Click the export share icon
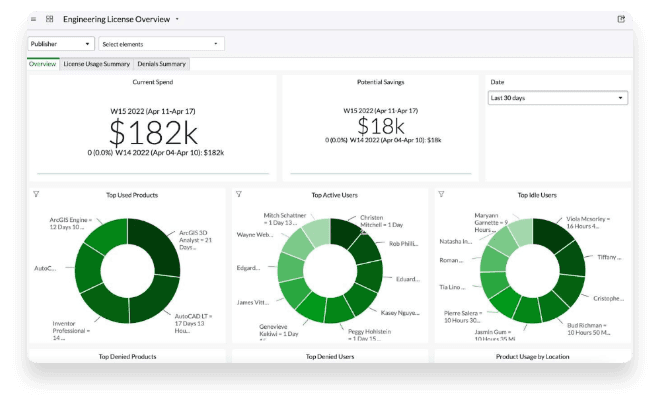This screenshot has height=406, width=660. coord(621,19)
